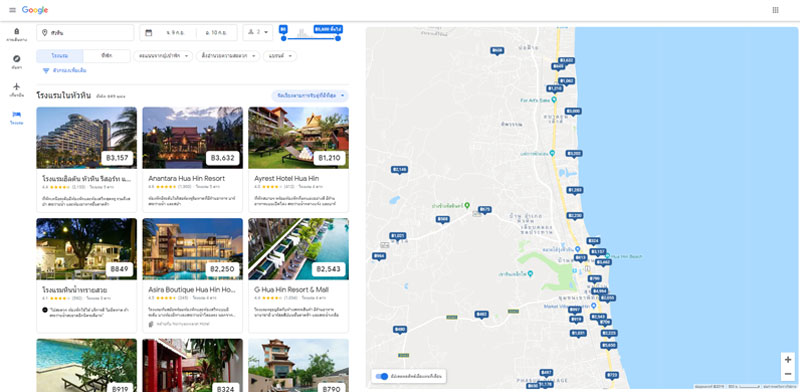The image size is (800, 392).
Task: Click the more filters link
Action: tap(64, 70)
